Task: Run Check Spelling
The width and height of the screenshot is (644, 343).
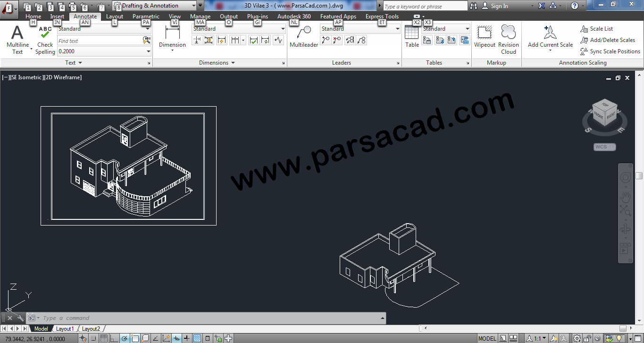Action: coord(45,40)
